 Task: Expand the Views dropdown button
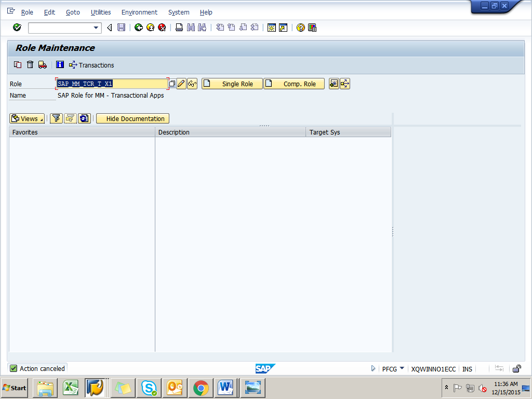(x=27, y=118)
